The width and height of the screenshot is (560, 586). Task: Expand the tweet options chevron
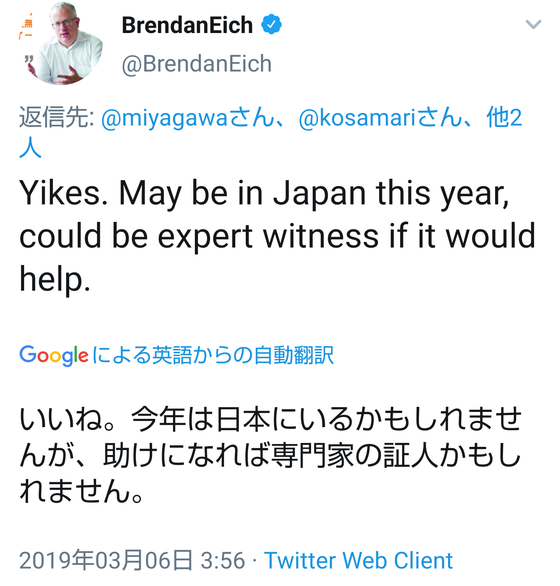533,25
